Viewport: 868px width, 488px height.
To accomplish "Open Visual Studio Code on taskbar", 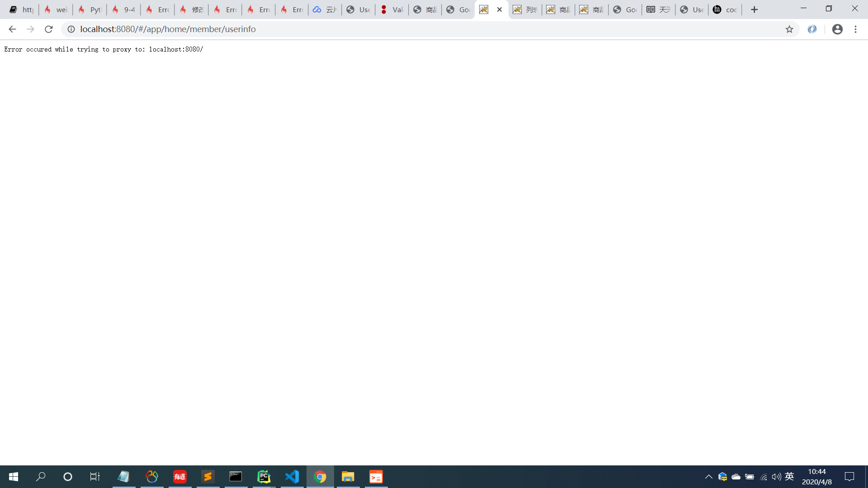I will click(292, 477).
